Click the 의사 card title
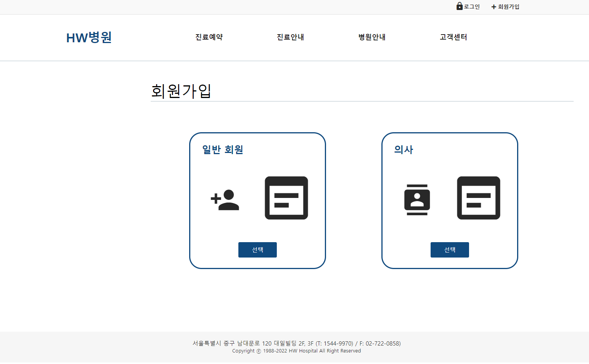This screenshot has width=589, height=364. [403, 150]
